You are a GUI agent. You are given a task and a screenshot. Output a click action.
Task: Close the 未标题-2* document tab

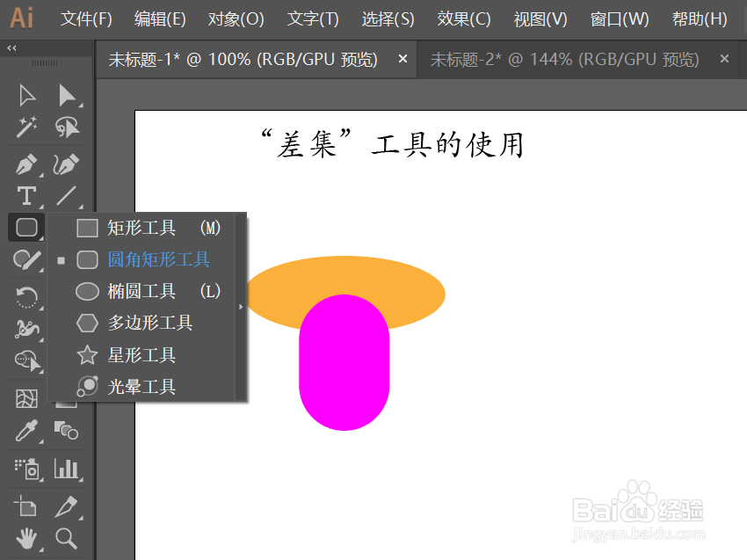(x=724, y=59)
